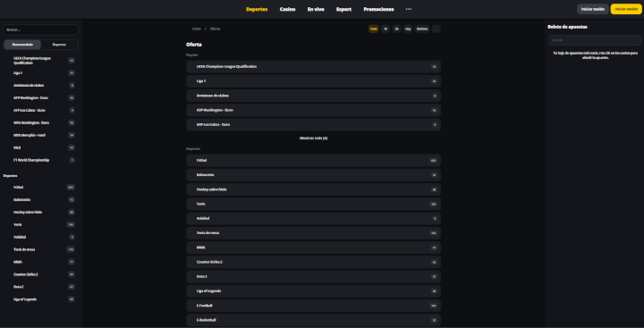The height and width of the screenshot is (328, 644).
Task: Expand Fútbol row in Oferta list
Action: click(313, 161)
